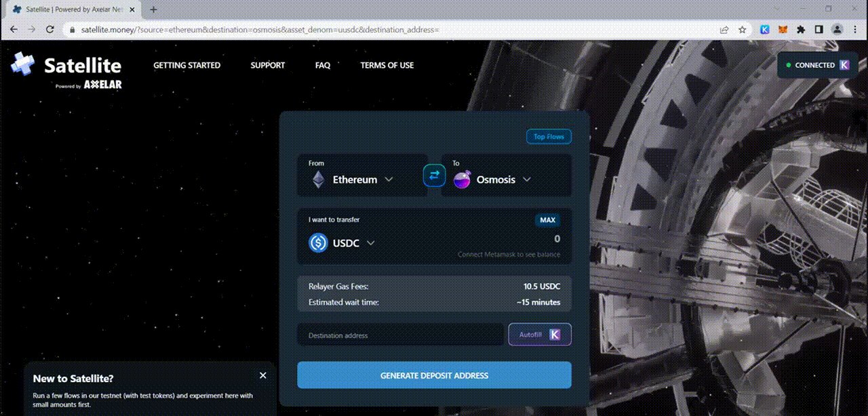Image resolution: width=868 pixels, height=416 pixels.
Task: Open the SUPPORT menu item
Action: (267, 65)
